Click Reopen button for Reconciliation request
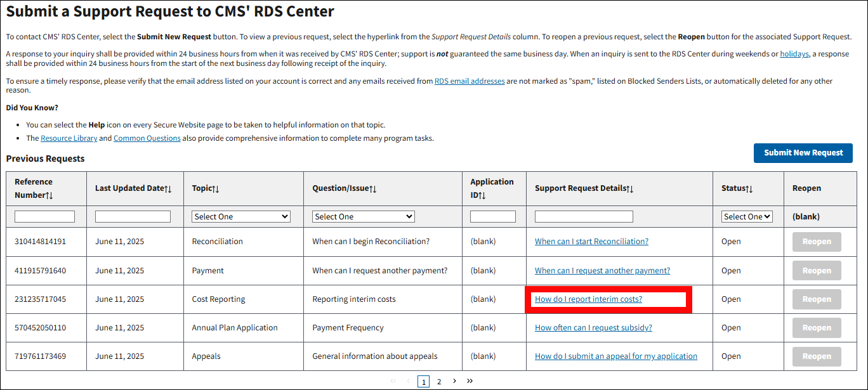The image size is (868, 390). coord(816,242)
